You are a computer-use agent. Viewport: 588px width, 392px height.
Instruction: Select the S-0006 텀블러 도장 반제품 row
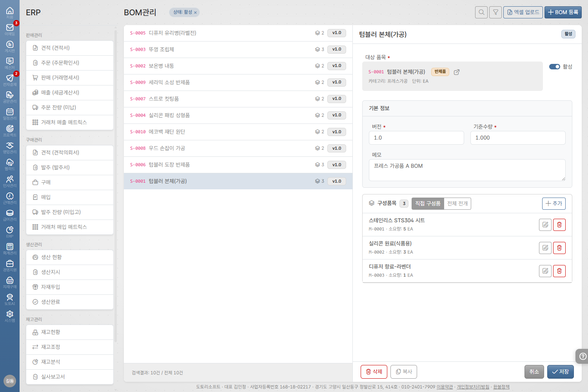coord(238,165)
